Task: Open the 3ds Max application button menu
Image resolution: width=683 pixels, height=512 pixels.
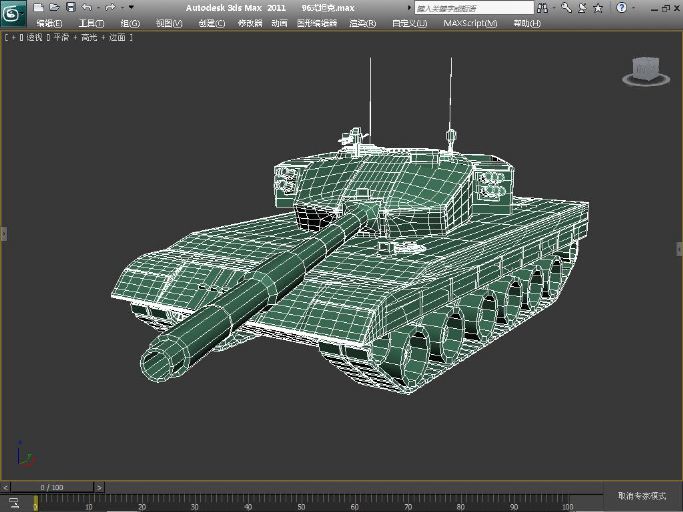Action: 13,14
